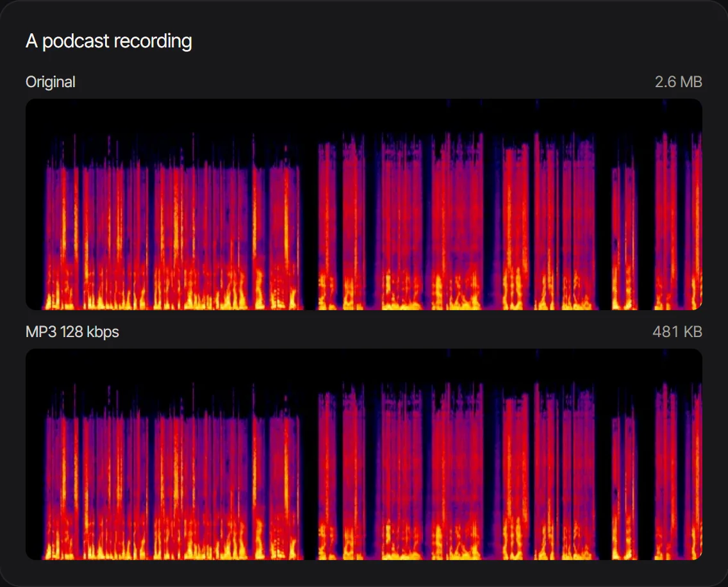Click the '2.6 MB' file size
Viewport: 728px width, 587px height.
pos(678,82)
